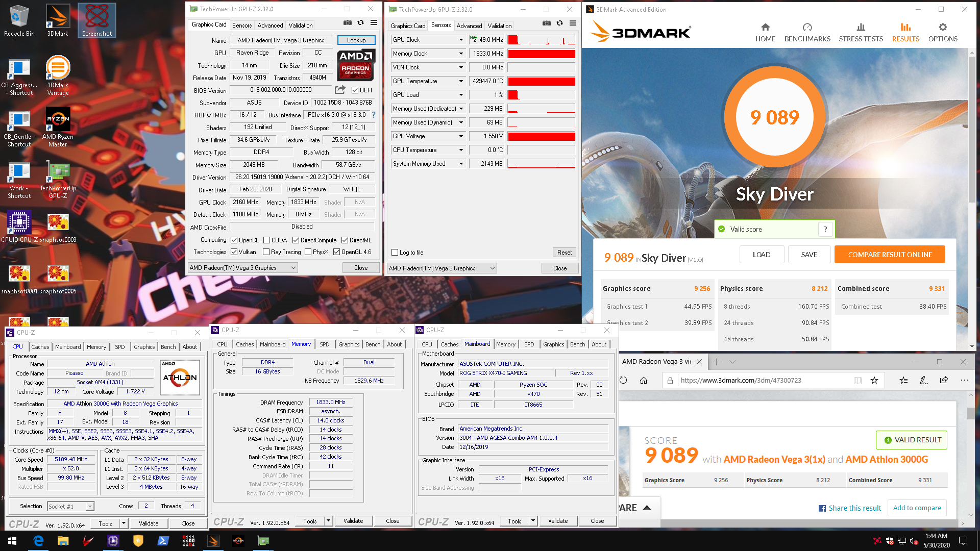
Task: Open the 3DMark desktop shortcut
Action: click(58, 20)
